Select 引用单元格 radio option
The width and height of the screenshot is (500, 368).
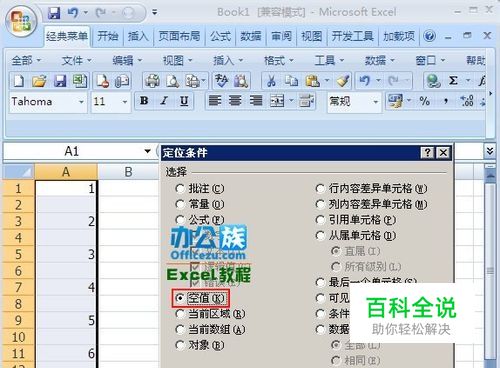click(320, 220)
